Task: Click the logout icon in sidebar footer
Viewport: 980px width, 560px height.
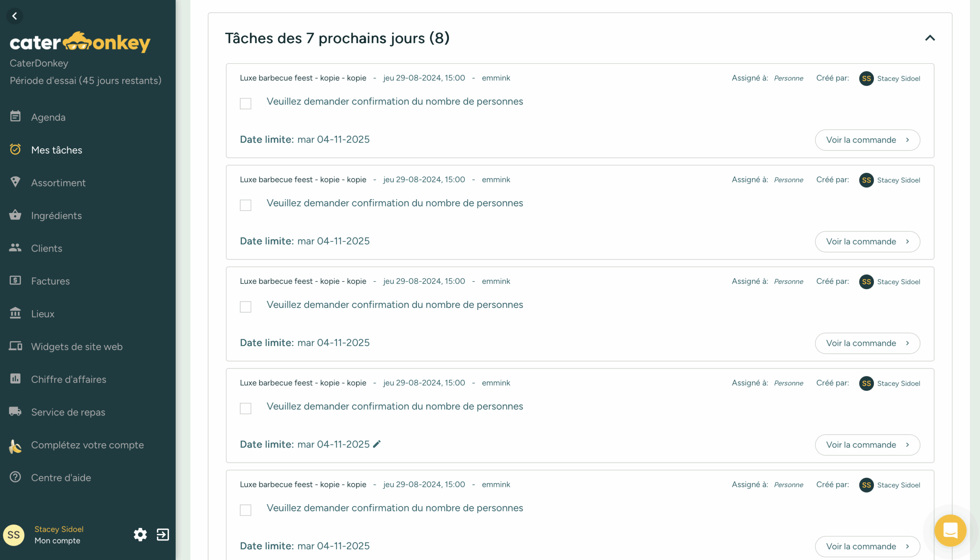Action: click(163, 534)
